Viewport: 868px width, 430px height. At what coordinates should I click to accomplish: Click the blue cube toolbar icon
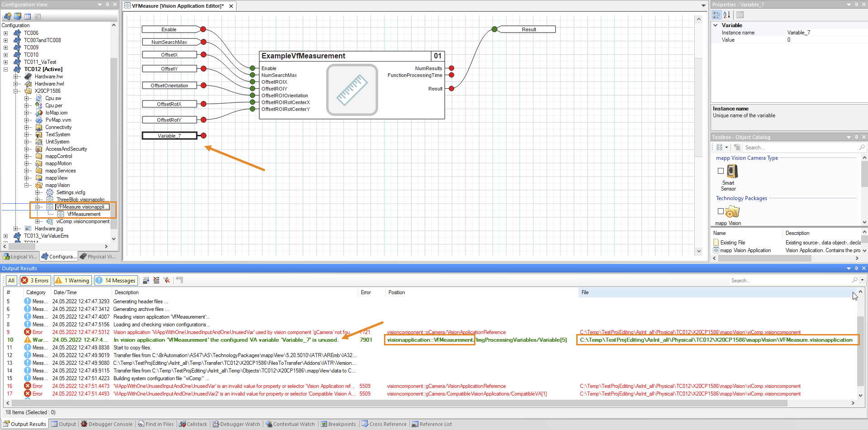click(18, 16)
